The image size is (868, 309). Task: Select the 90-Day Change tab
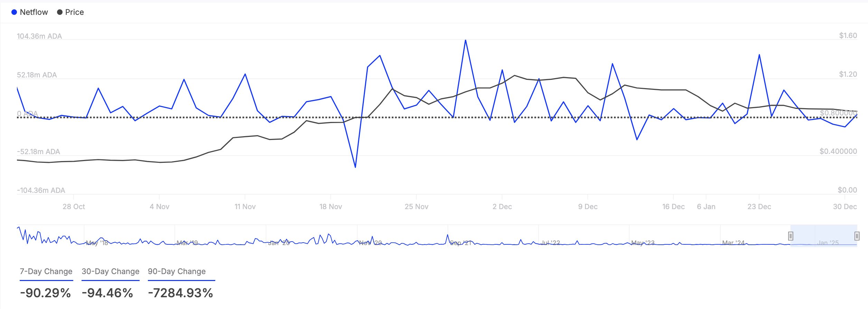coord(177,272)
